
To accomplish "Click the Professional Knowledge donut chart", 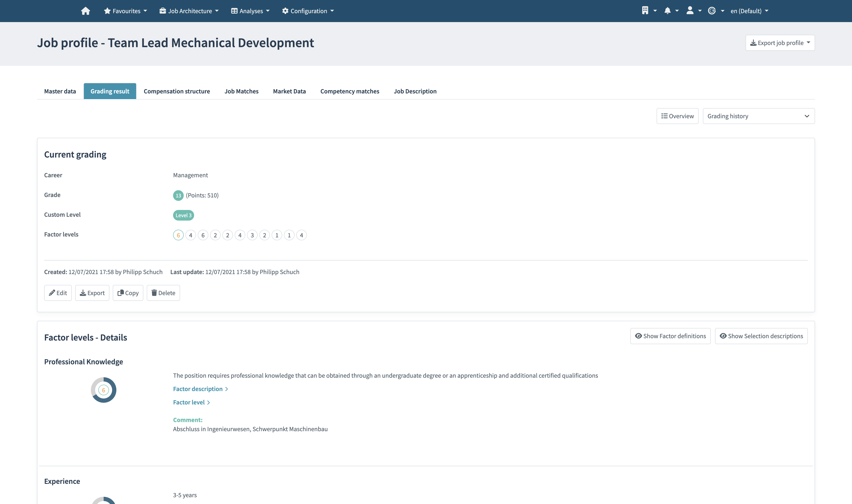I will point(104,390).
